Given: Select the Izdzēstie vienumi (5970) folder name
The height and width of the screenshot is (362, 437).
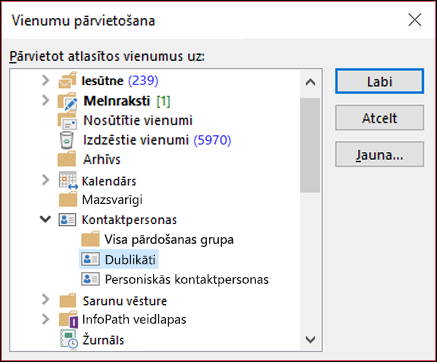Looking at the screenshot, I should click(x=157, y=140).
